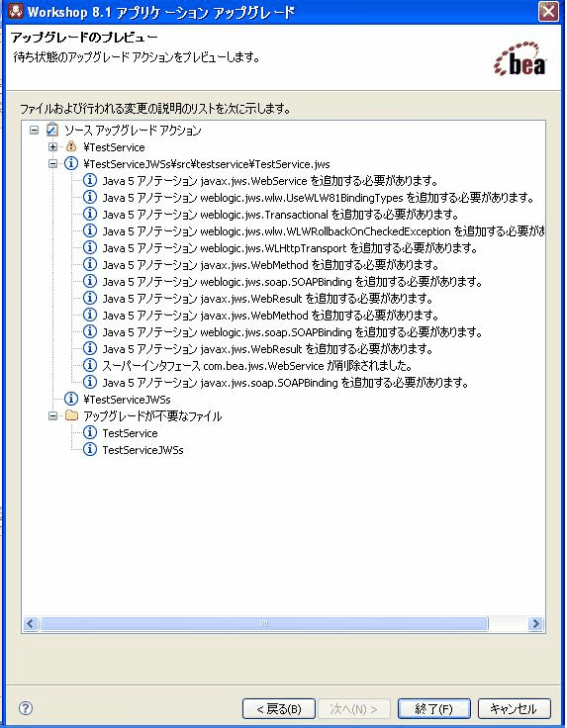Select the アップグレードが不要なファイル folder label
Image resolution: width=567 pixels, height=728 pixels.
click(x=152, y=416)
